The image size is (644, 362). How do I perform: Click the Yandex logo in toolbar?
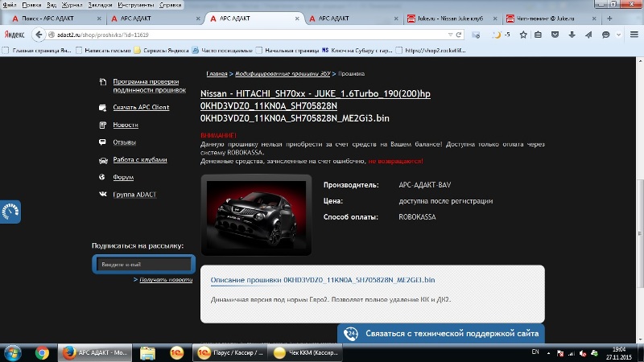(14, 35)
